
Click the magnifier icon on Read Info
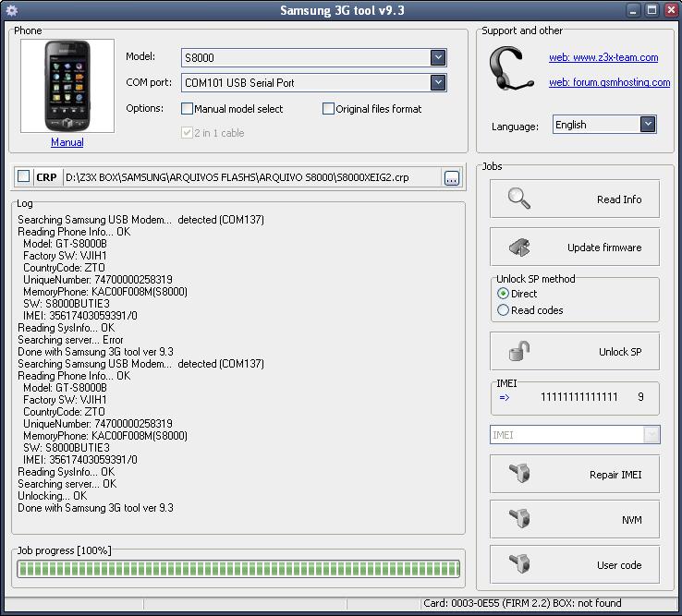pos(519,199)
